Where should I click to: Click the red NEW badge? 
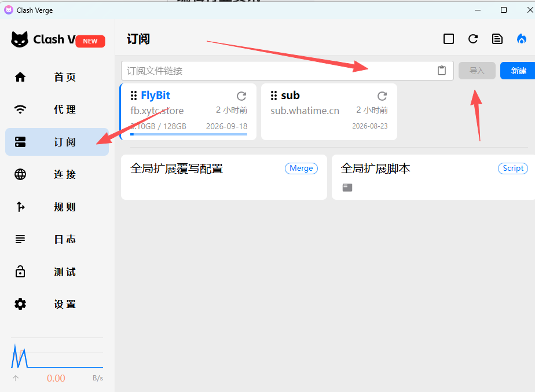(x=90, y=41)
